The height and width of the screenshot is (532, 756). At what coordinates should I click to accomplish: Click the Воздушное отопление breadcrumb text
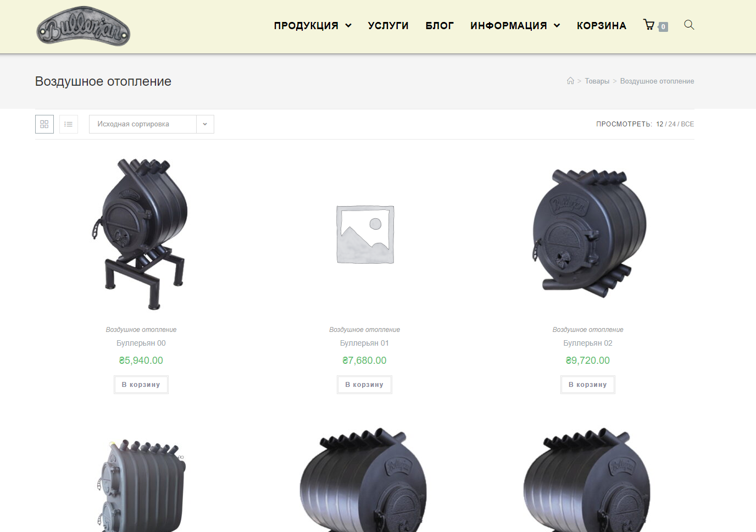pos(657,81)
